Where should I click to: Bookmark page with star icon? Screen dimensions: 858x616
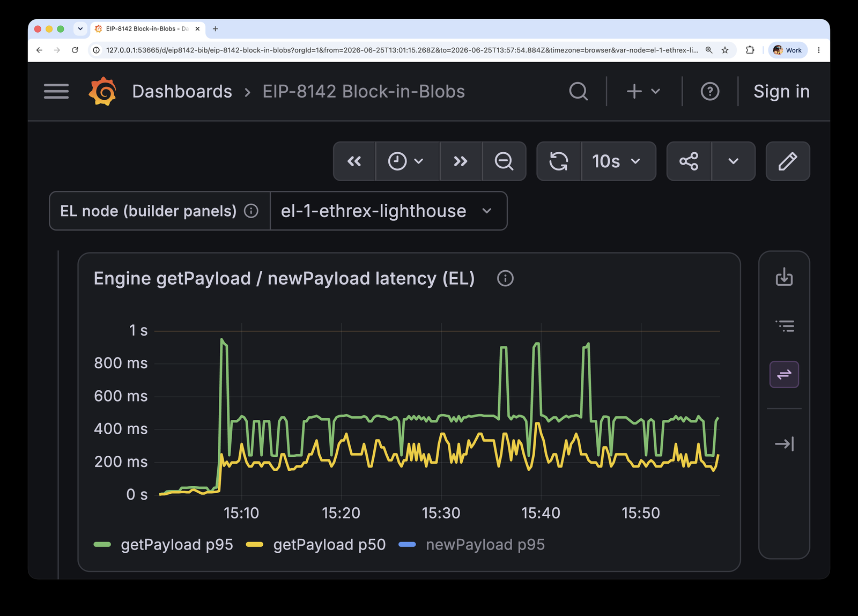[x=725, y=50]
